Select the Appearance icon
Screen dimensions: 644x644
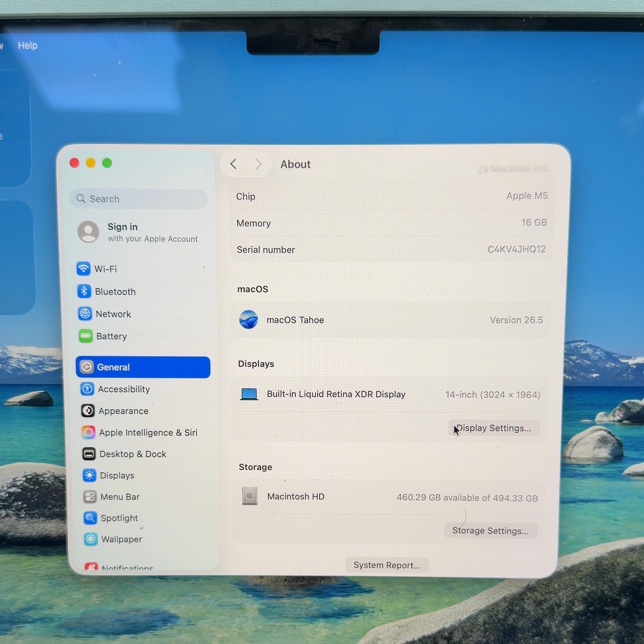click(x=88, y=411)
